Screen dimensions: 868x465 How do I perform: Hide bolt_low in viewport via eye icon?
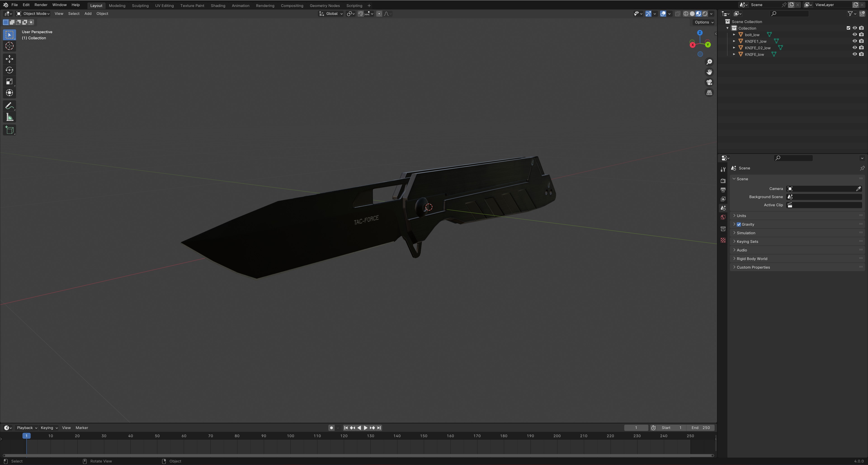click(x=854, y=35)
